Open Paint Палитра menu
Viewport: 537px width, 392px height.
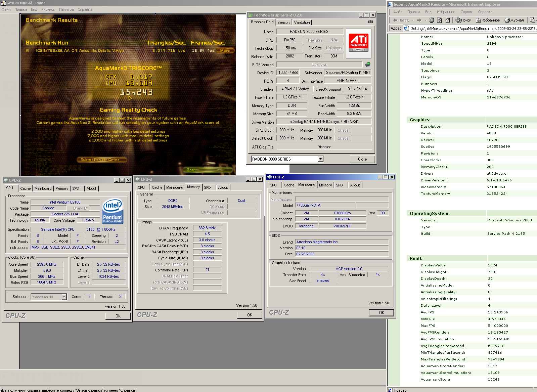[66, 9]
